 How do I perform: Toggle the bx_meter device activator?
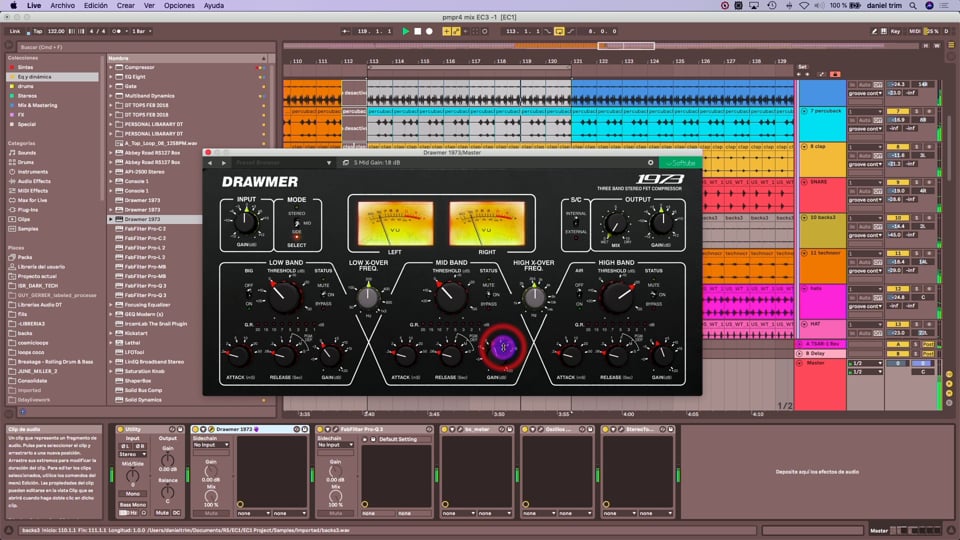[444, 429]
